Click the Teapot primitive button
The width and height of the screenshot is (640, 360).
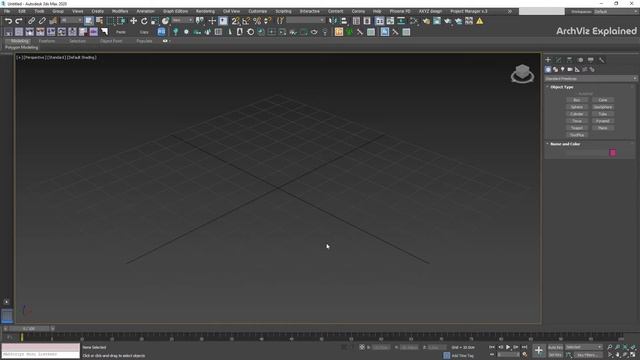(x=577, y=128)
